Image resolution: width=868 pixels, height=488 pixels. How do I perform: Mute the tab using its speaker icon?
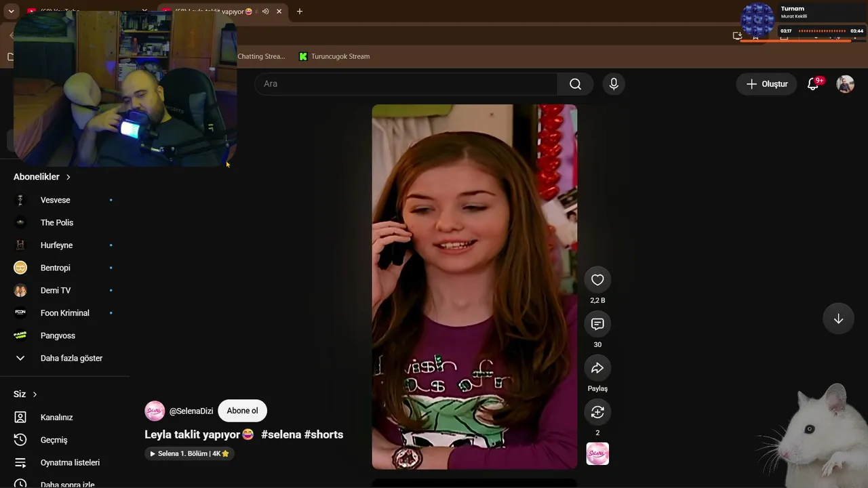[x=265, y=12]
